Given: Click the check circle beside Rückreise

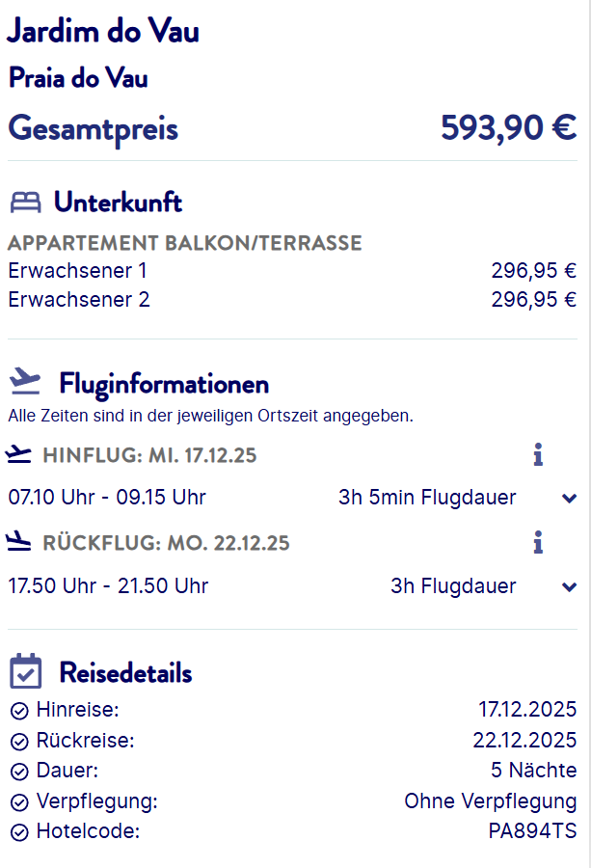Looking at the screenshot, I should point(19,742).
